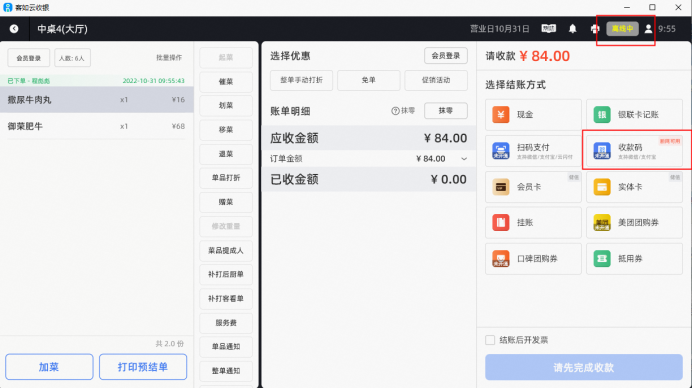Click 会员登录 above the order list
This screenshot has height=389, width=692.
click(29, 58)
